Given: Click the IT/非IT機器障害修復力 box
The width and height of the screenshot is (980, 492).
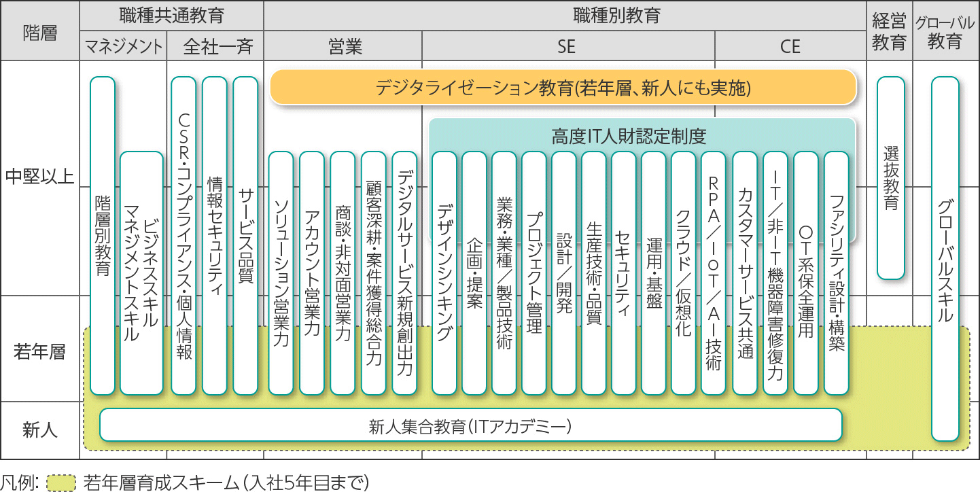Looking at the screenshot, I should pyautogui.click(x=775, y=273).
